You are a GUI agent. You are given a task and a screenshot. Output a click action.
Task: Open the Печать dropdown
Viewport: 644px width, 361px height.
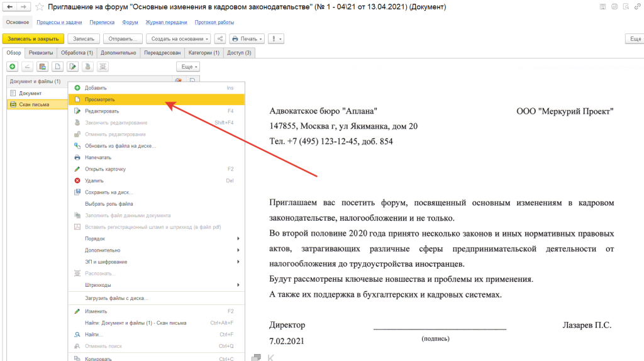click(x=247, y=39)
